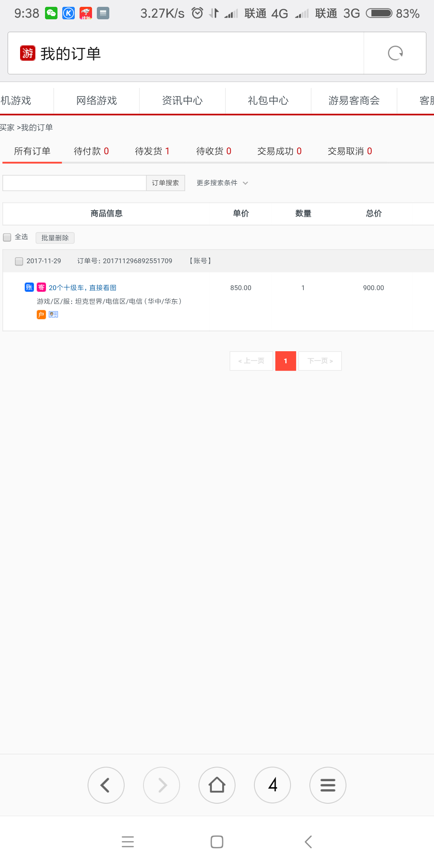Tap the WeChat notification icon

(x=51, y=13)
